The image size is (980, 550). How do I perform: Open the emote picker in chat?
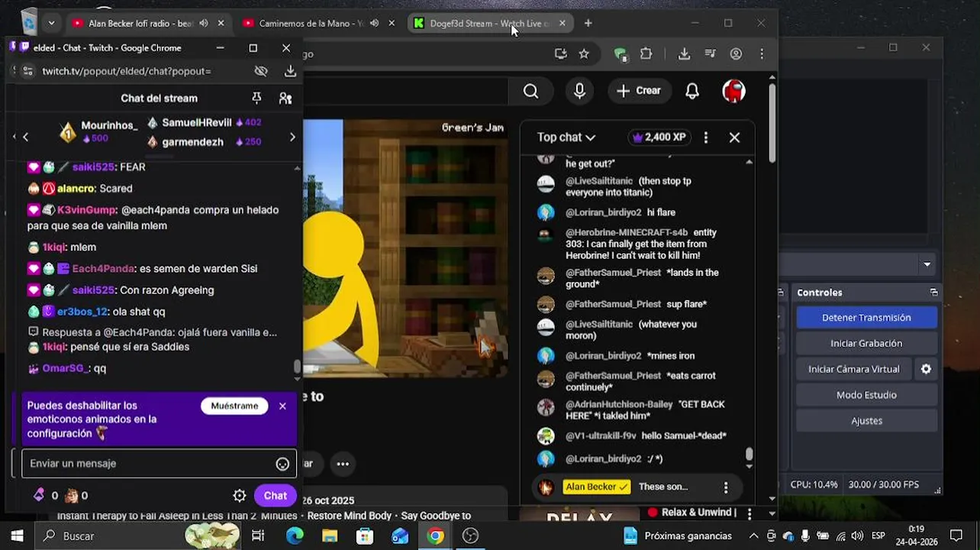click(282, 464)
